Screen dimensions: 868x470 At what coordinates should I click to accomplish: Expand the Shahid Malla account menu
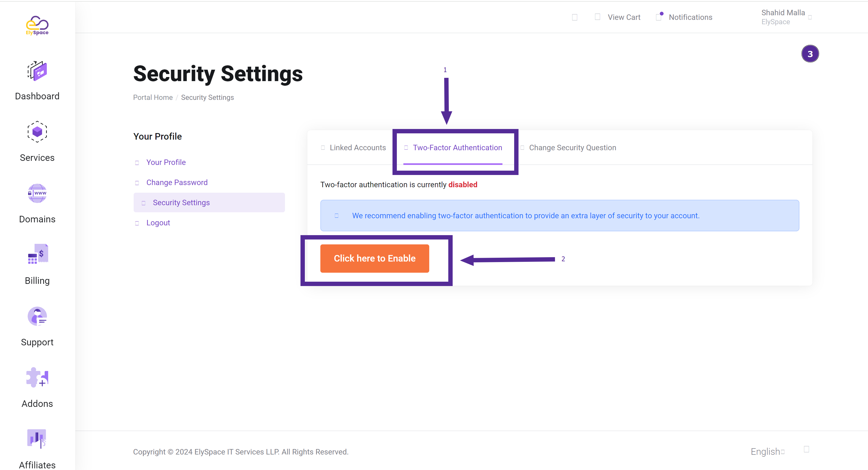click(x=786, y=17)
